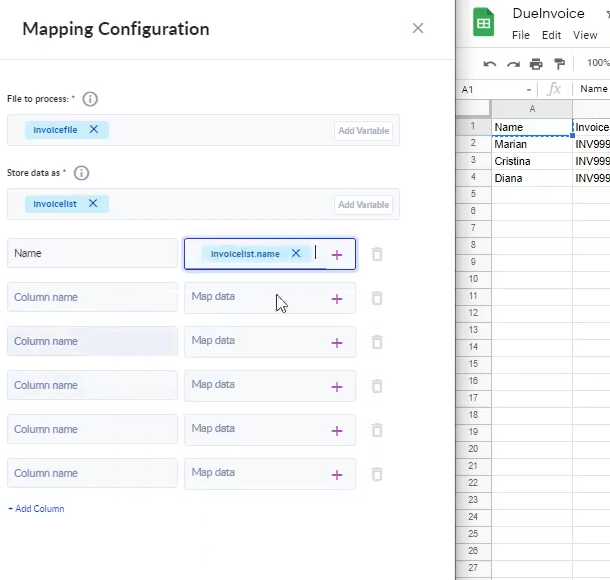Select row 5 header in spreadsheet
Image resolution: width=610 pixels, height=580 pixels.
coord(473,194)
